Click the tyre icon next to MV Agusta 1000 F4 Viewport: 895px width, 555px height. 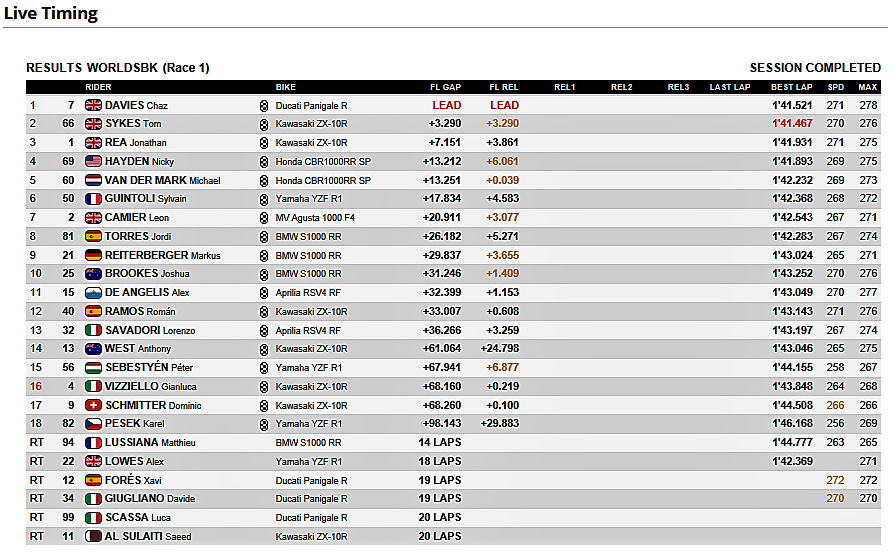point(264,218)
